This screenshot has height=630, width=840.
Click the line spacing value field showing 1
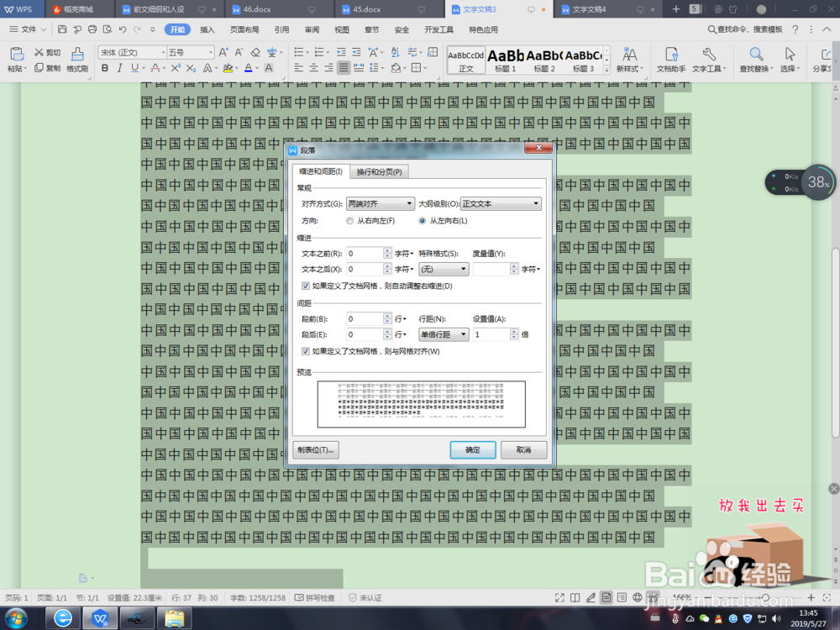point(491,334)
